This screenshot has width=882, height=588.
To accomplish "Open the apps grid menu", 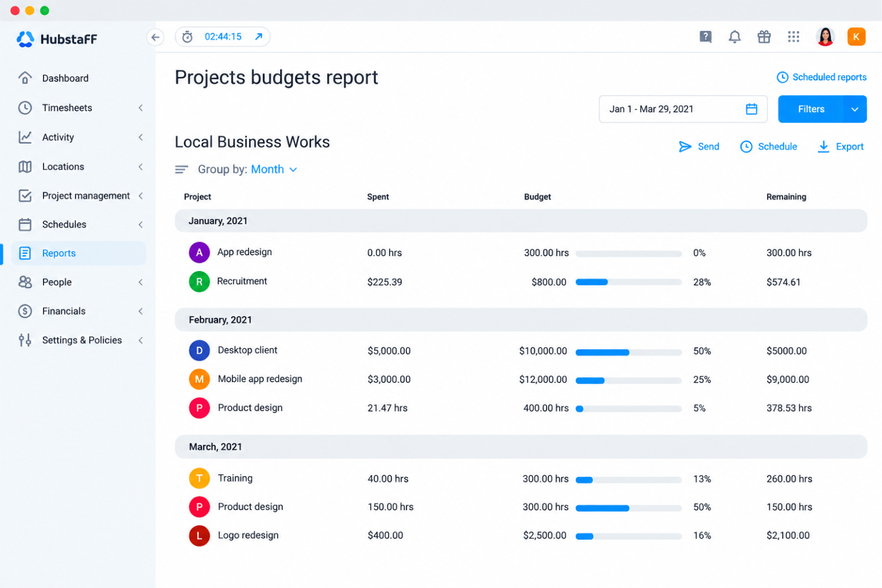I will coord(793,37).
